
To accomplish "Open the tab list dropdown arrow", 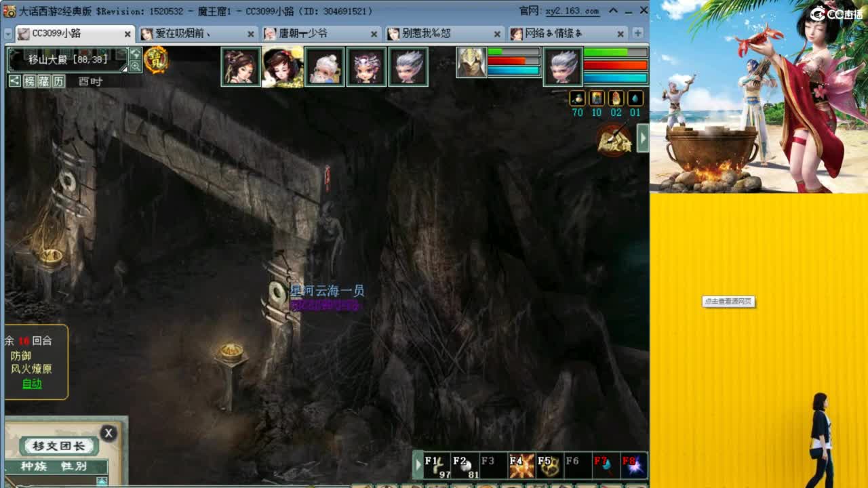I will click(x=8, y=33).
